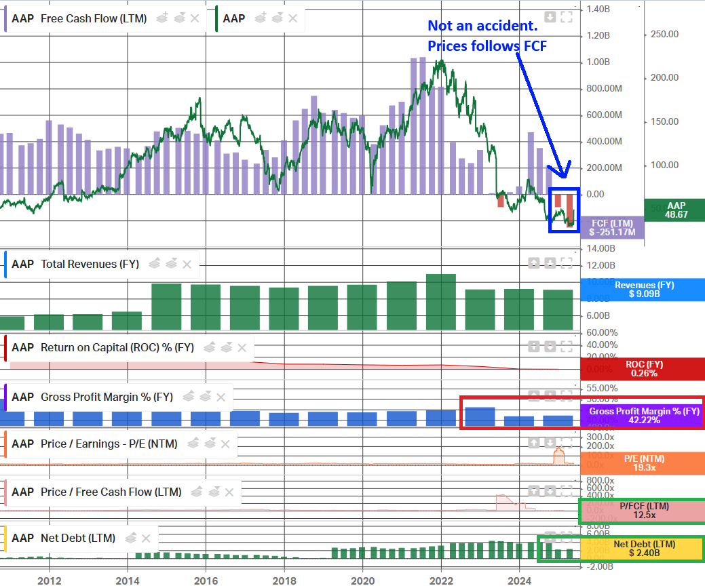Screen dimensions: 705x588
Task: Move the Total Revenues pane up
Action: pyautogui.click(x=534, y=263)
